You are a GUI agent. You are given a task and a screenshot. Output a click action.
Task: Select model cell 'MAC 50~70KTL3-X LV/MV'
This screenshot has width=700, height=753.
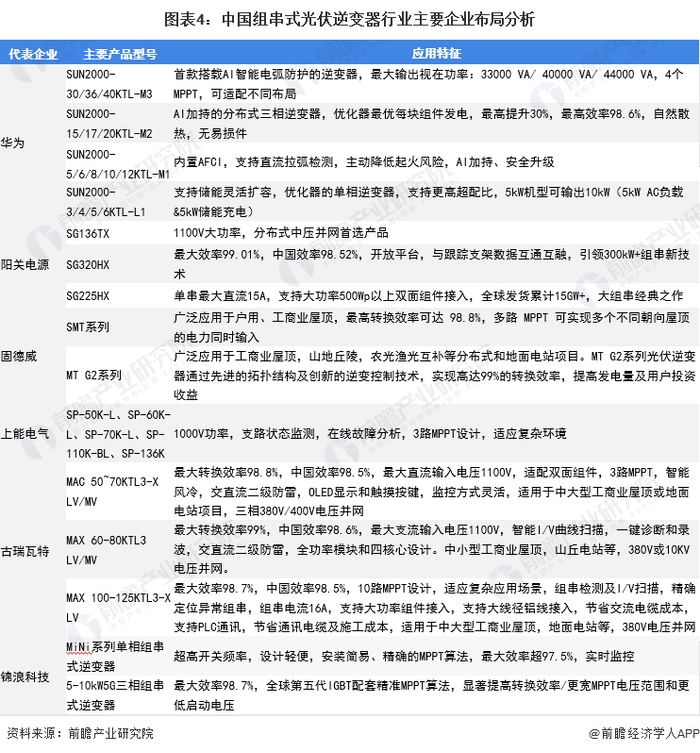point(112,492)
